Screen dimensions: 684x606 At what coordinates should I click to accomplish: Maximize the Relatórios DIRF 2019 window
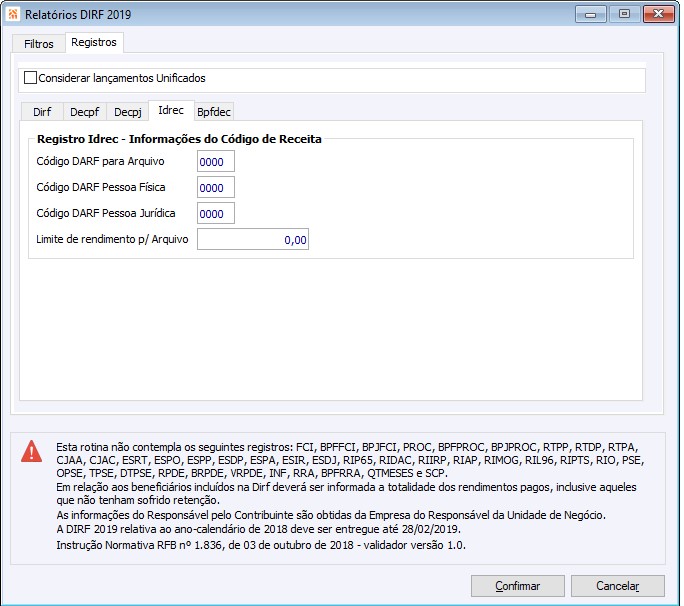[x=625, y=14]
